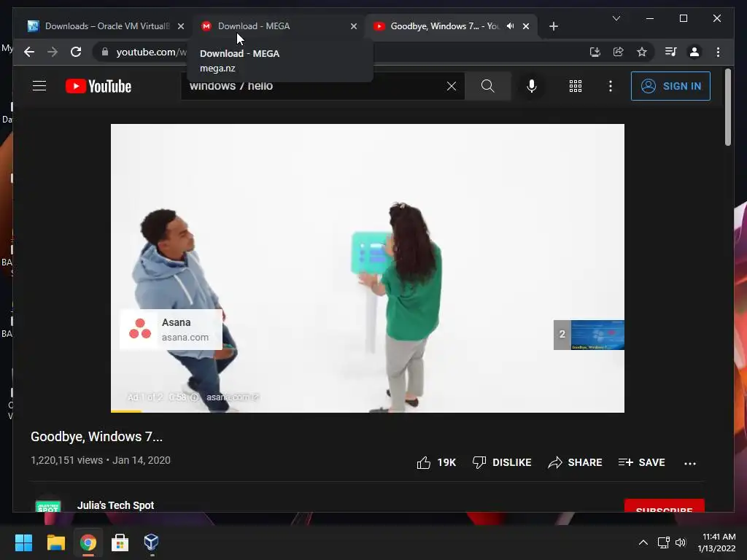
Task: Share this page from the address bar
Action: [619, 52]
